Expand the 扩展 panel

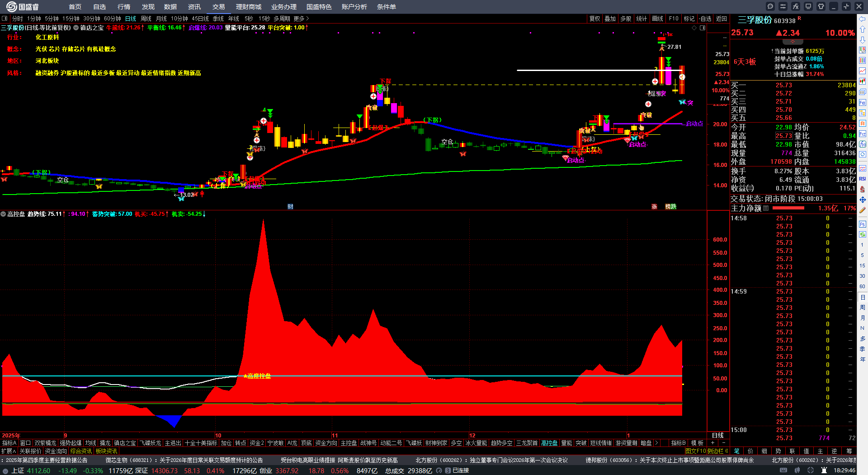[x=9, y=451]
